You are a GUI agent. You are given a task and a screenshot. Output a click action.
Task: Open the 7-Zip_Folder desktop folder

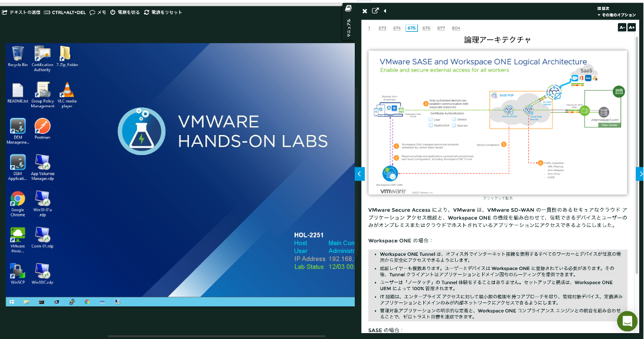click(67, 56)
